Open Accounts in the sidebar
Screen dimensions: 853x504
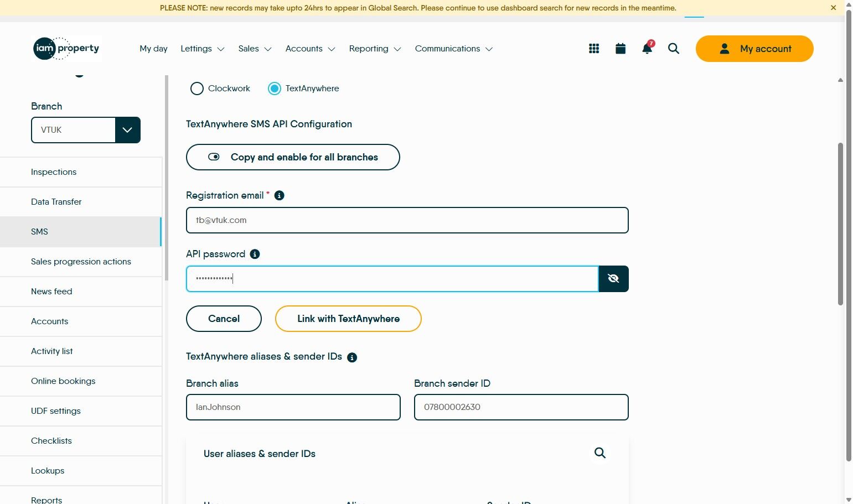click(x=81, y=321)
